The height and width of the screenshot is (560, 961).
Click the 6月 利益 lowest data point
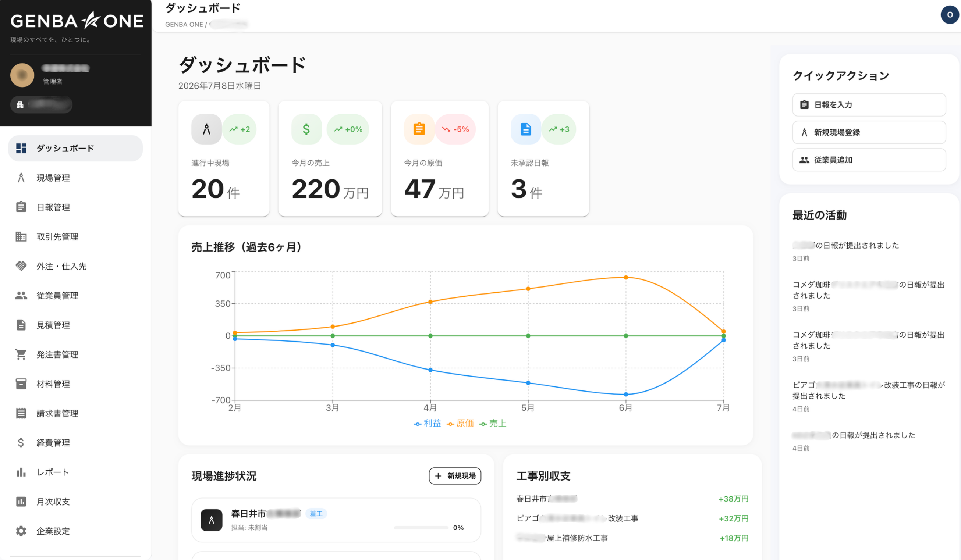pyautogui.click(x=626, y=394)
